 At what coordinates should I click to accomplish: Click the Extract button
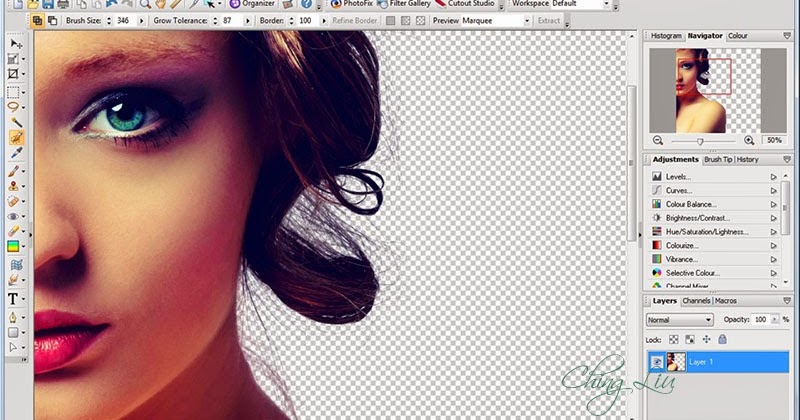[x=549, y=21]
